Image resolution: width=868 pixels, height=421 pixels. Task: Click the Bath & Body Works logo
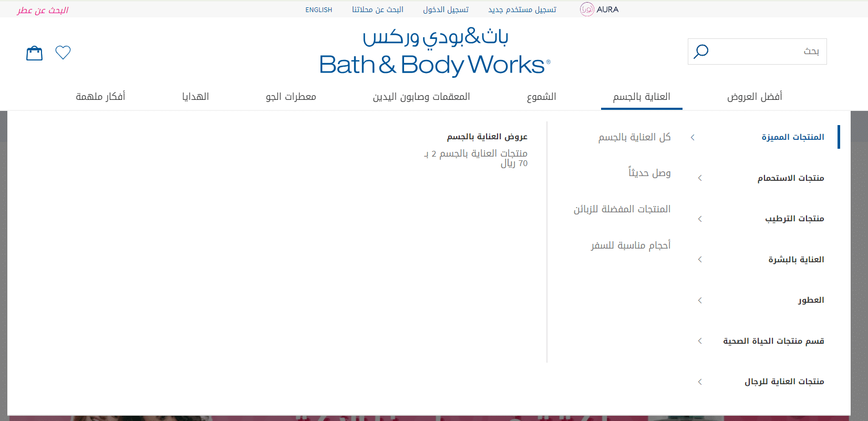click(x=435, y=53)
